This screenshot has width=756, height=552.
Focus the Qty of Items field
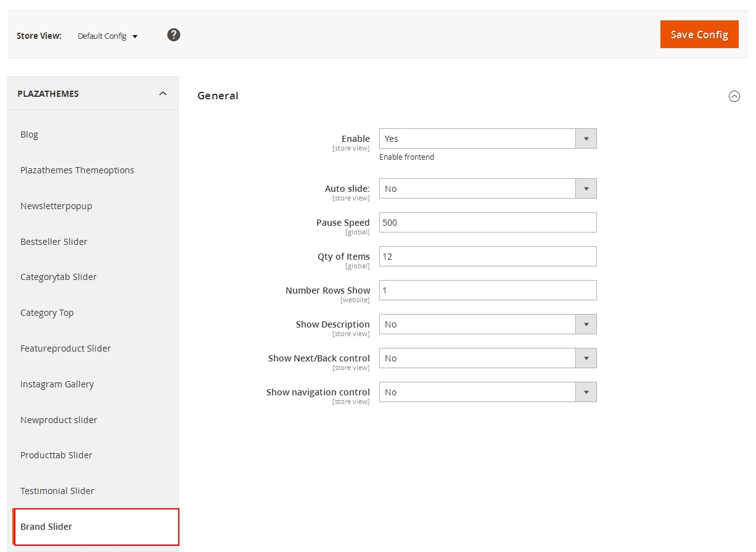487,257
